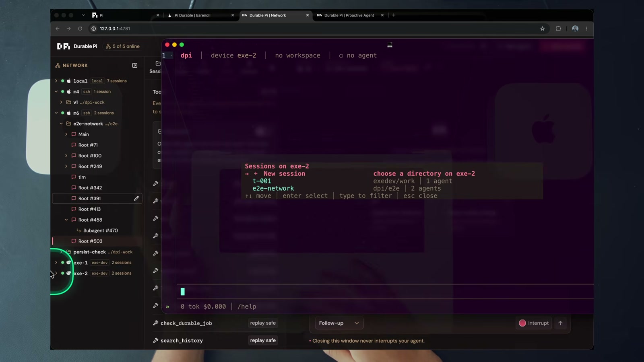
Task: Open the Follow-up dropdown
Action: (x=339, y=323)
